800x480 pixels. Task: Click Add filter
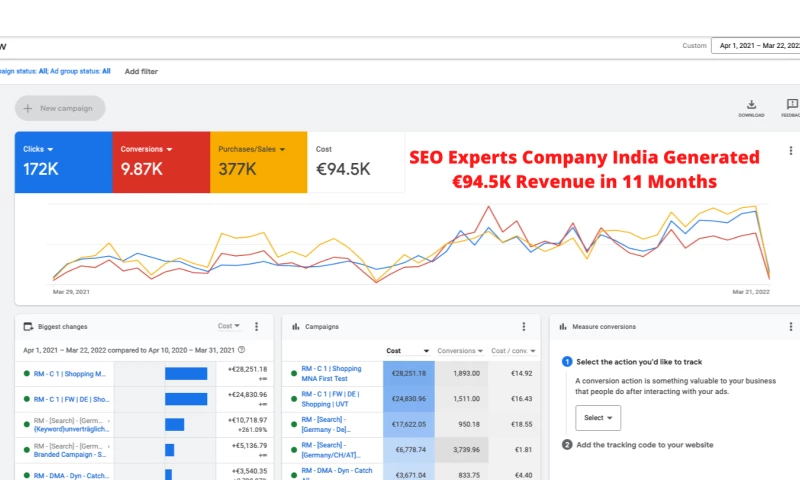tap(141, 71)
